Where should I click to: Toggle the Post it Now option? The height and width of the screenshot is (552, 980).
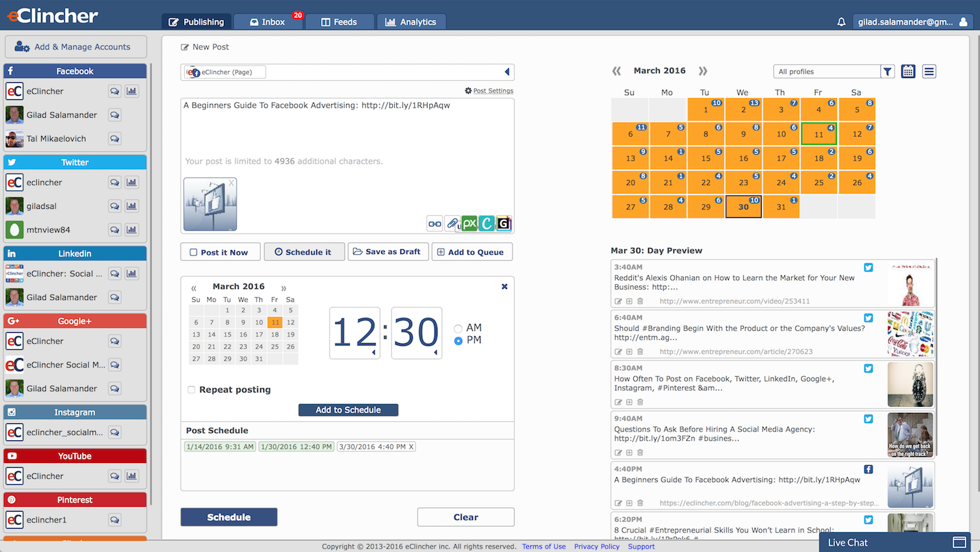(x=220, y=252)
